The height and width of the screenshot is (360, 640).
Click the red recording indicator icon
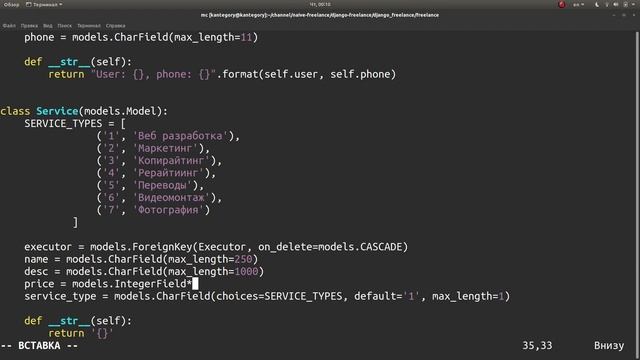(562, 4)
